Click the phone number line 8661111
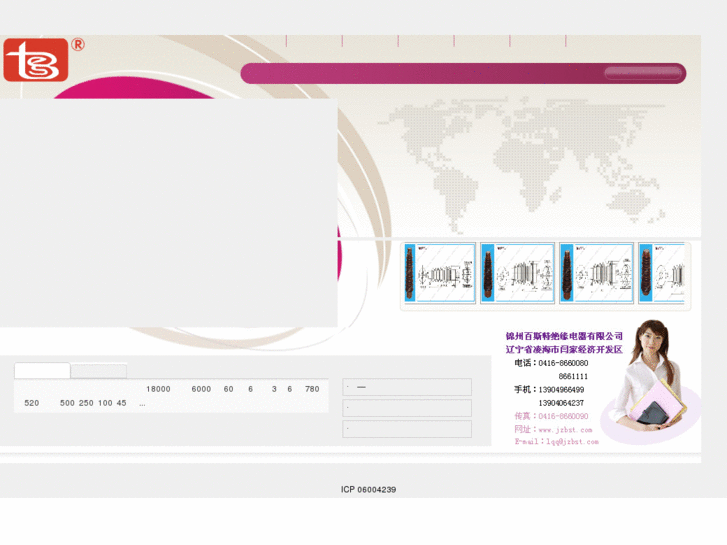This screenshot has width=727, height=545. point(573,376)
